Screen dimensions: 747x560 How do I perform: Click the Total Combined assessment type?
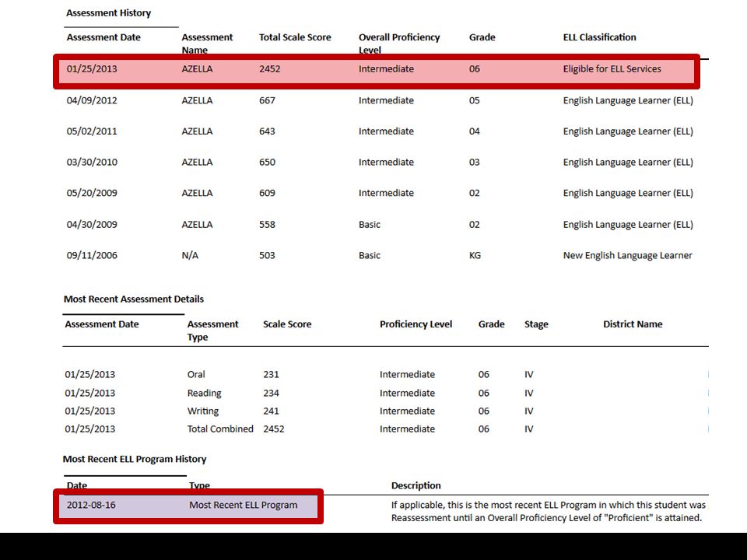(x=220, y=429)
